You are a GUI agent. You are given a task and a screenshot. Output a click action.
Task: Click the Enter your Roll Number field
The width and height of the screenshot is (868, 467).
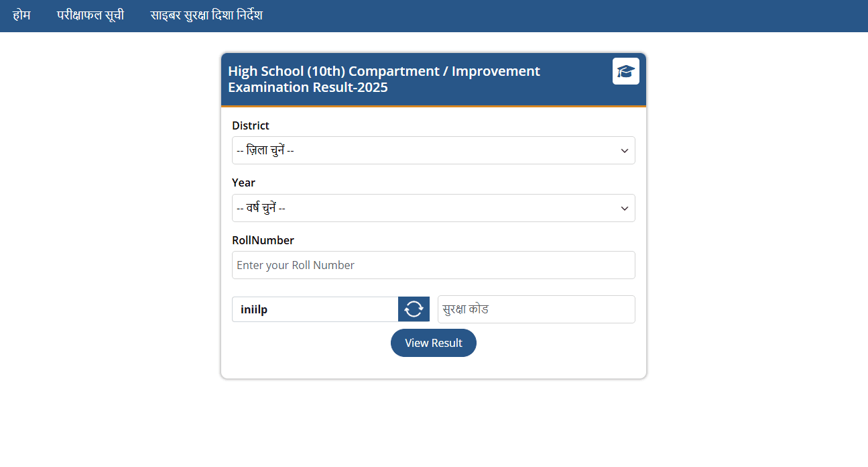coord(433,265)
